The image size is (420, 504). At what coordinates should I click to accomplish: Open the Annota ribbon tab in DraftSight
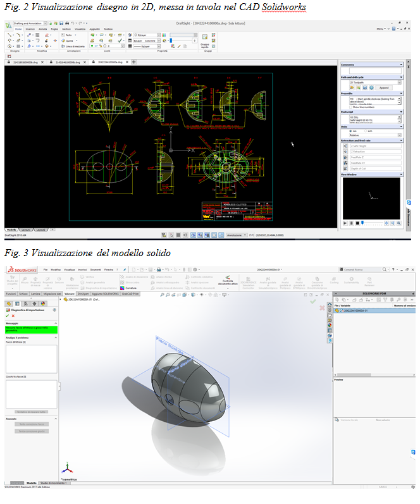tap(42, 29)
